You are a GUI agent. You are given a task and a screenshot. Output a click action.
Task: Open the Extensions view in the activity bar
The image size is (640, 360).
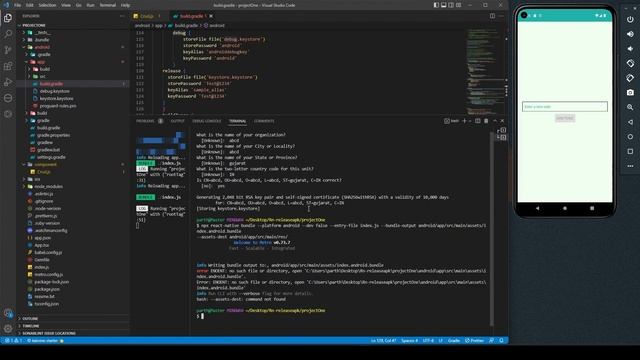[8, 66]
